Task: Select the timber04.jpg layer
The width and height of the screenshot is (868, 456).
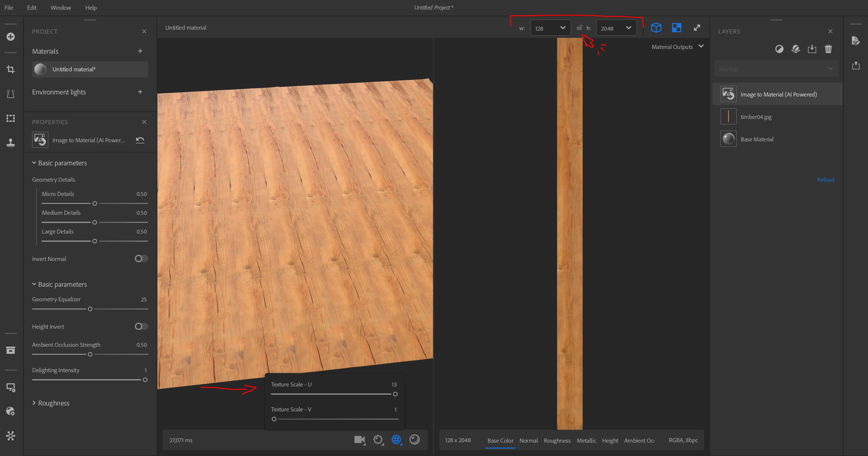Action: pyautogui.click(x=756, y=117)
